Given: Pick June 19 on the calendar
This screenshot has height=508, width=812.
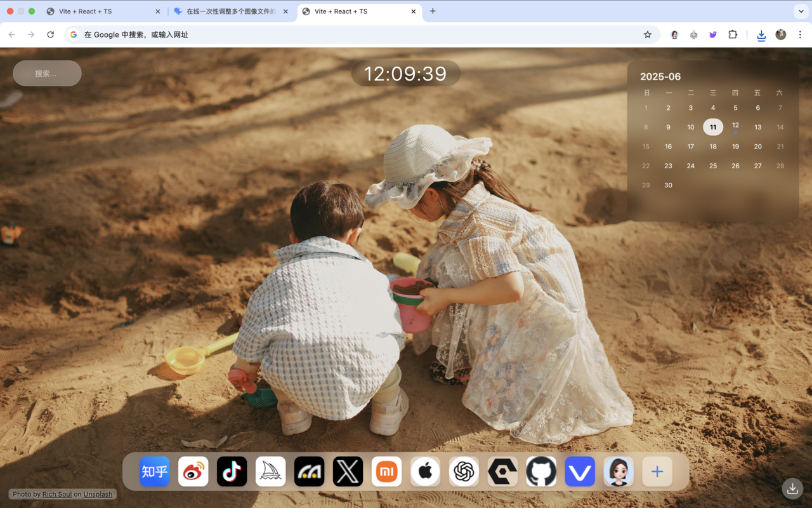Looking at the screenshot, I should pyautogui.click(x=735, y=147).
